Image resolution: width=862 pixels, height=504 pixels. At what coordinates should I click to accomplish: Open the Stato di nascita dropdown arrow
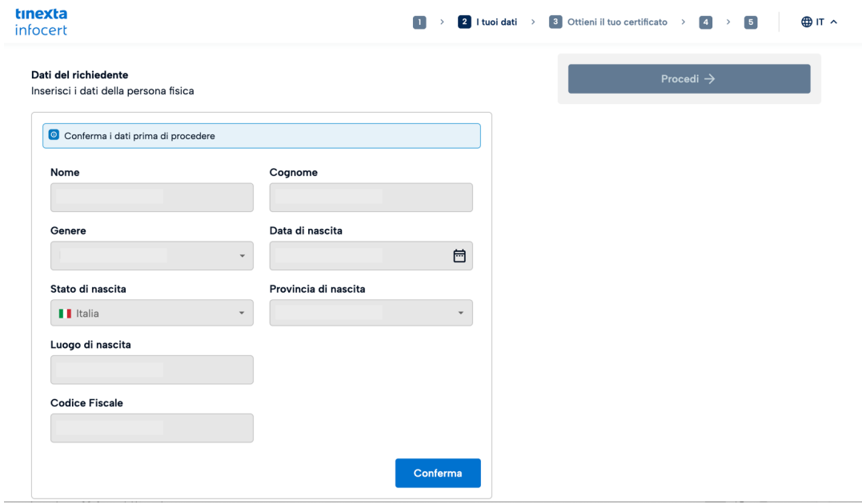tap(242, 314)
